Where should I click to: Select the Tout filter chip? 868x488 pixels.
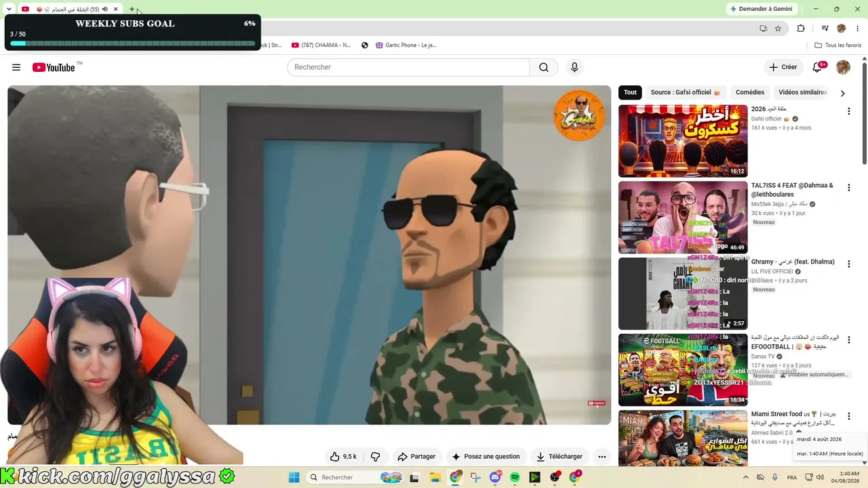point(630,92)
